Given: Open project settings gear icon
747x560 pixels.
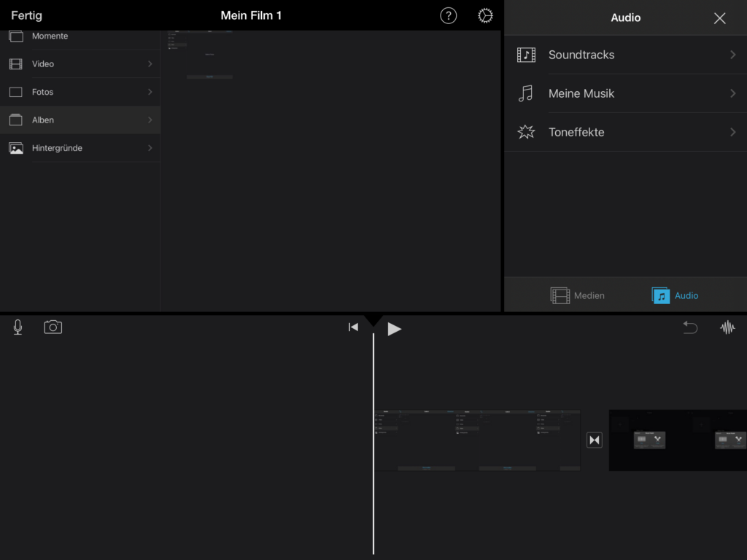Looking at the screenshot, I should [485, 16].
